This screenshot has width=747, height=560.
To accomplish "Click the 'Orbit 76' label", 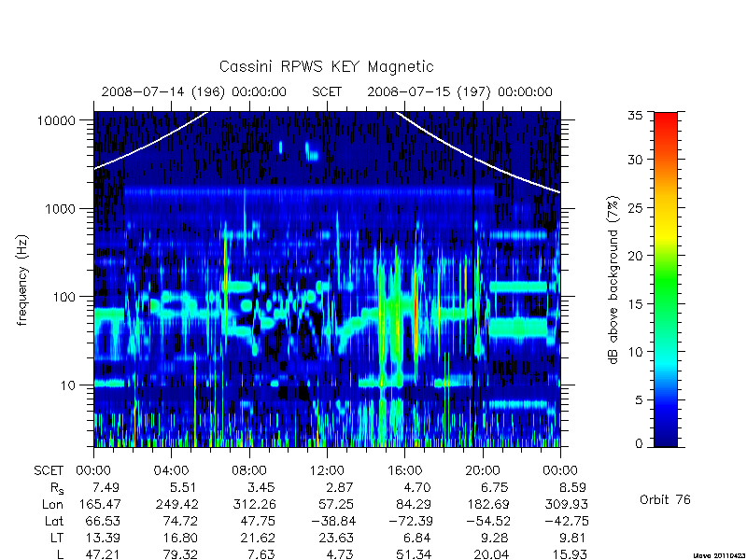I will pyautogui.click(x=665, y=499).
